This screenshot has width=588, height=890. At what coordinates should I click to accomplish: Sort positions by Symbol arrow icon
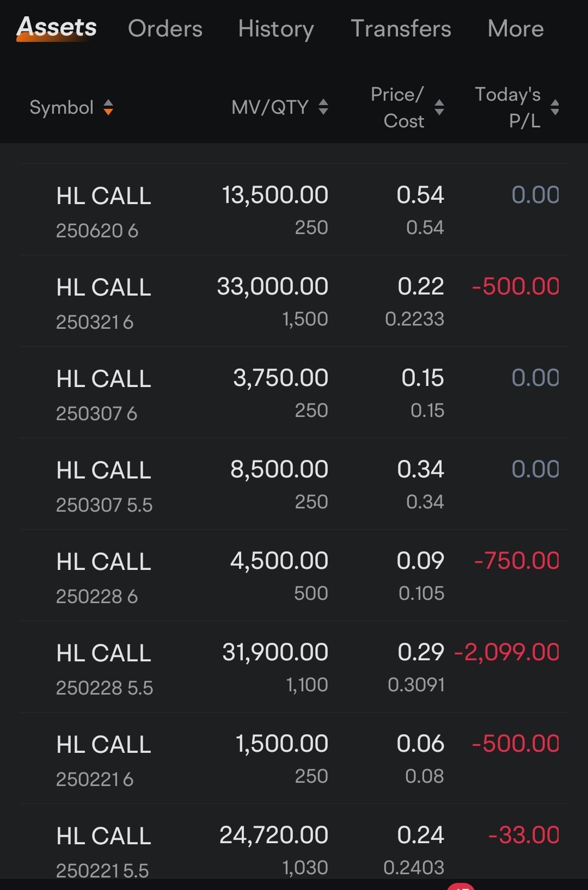click(x=108, y=107)
